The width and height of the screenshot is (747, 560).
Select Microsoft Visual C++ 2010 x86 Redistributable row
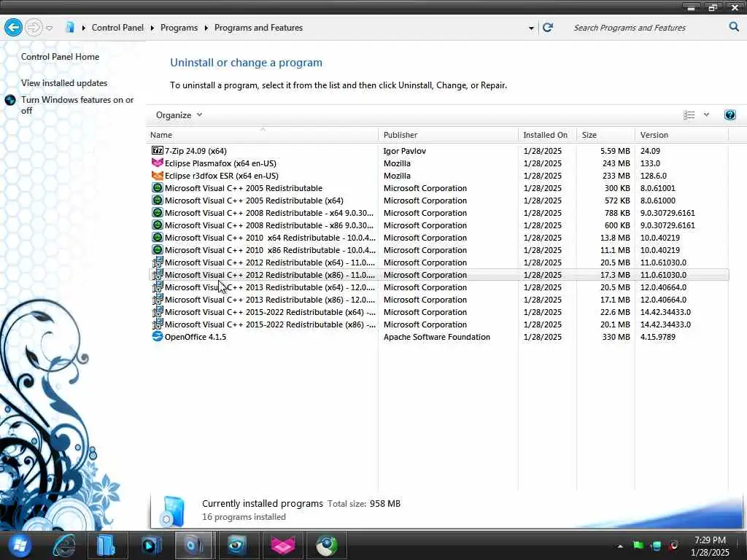point(438,250)
